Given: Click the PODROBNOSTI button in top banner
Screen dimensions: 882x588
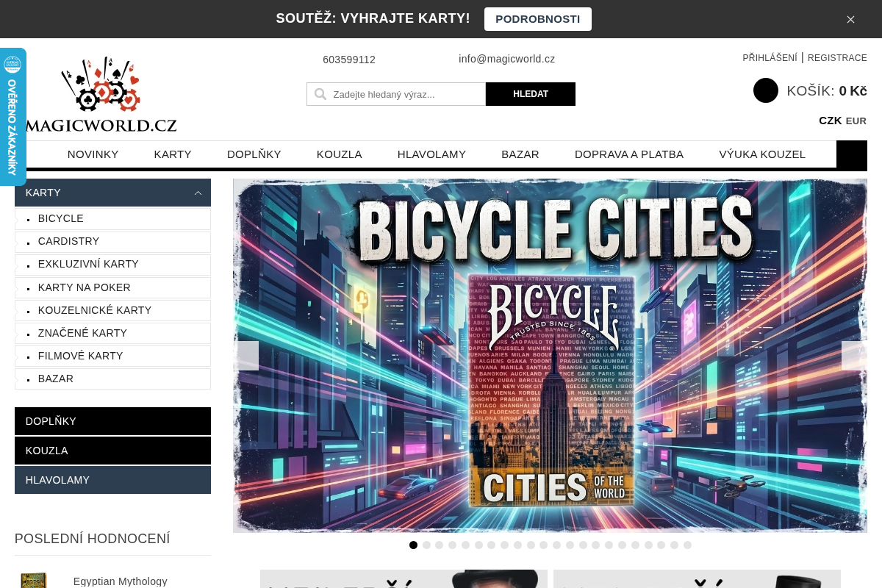Looking at the screenshot, I should [x=538, y=19].
